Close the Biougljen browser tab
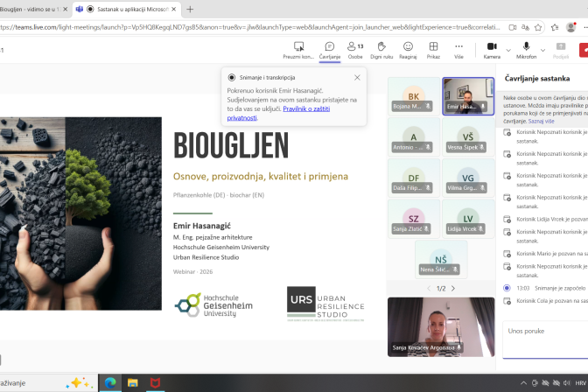588x392 pixels. (x=66, y=9)
